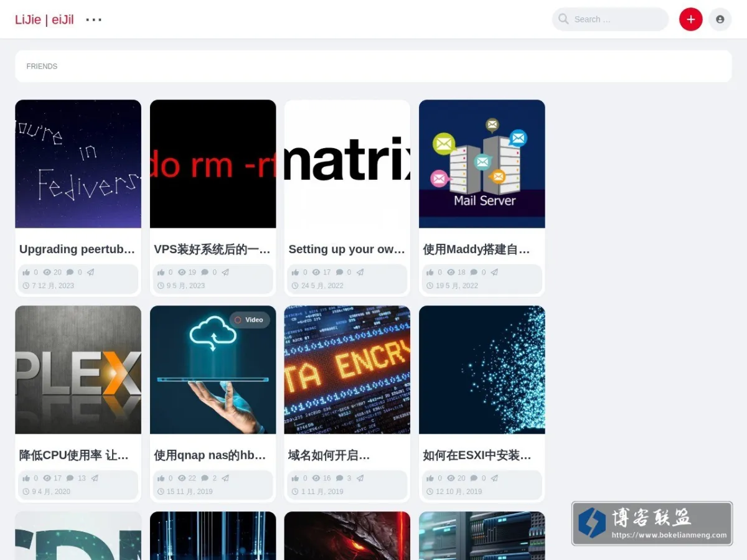This screenshot has height=560, width=747.
Task: Open the Mail Server thumbnail
Action: (x=482, y=164)
